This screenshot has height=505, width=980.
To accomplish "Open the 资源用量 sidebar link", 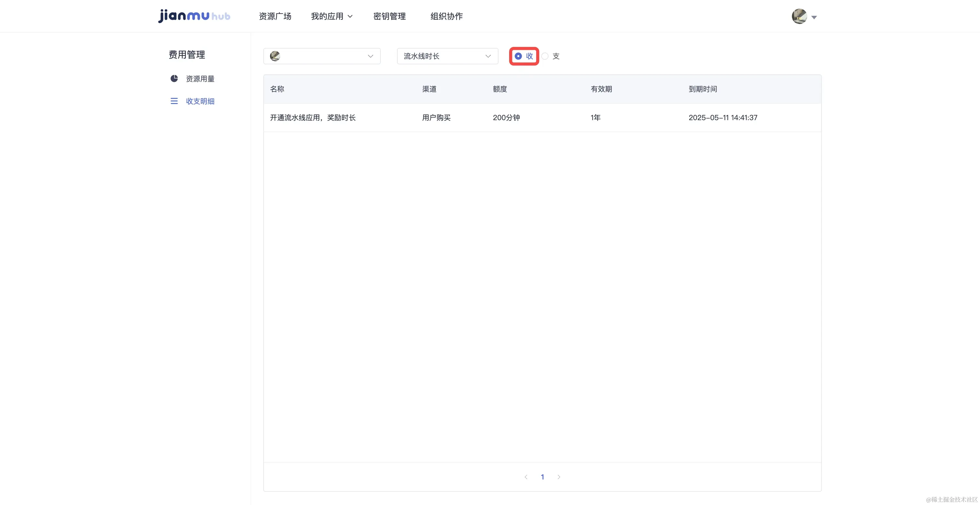I will click(200, 79).
